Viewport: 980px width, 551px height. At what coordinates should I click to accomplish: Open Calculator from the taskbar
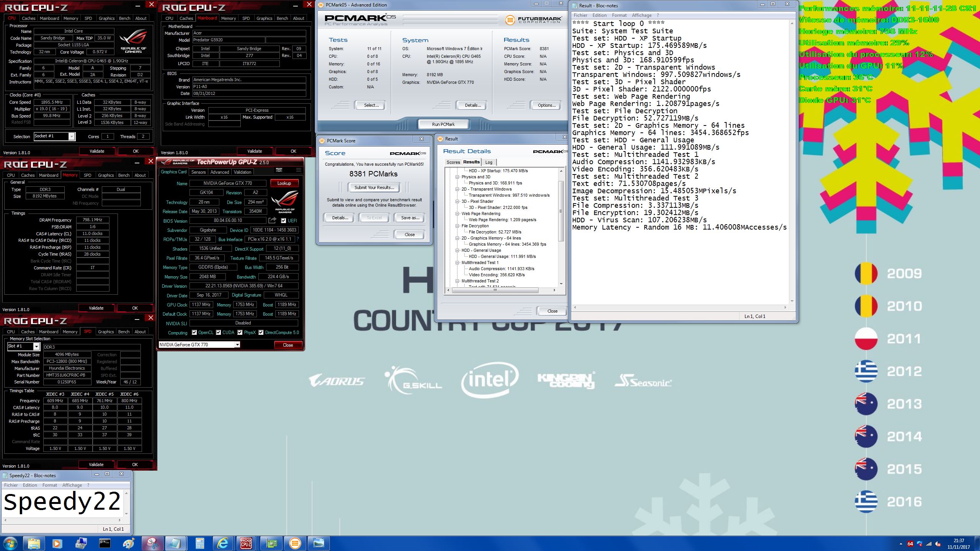click(199, 543)
